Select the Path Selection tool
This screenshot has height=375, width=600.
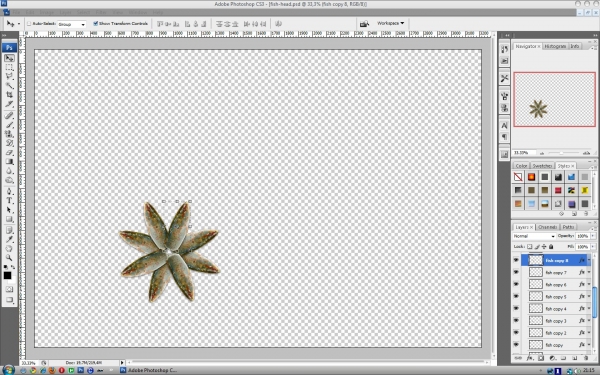click(x=9, y=210)
